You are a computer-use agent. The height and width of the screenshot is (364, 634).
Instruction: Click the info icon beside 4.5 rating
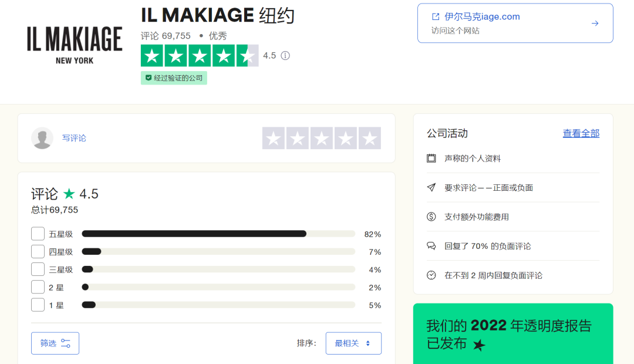[x=285, y=56]
